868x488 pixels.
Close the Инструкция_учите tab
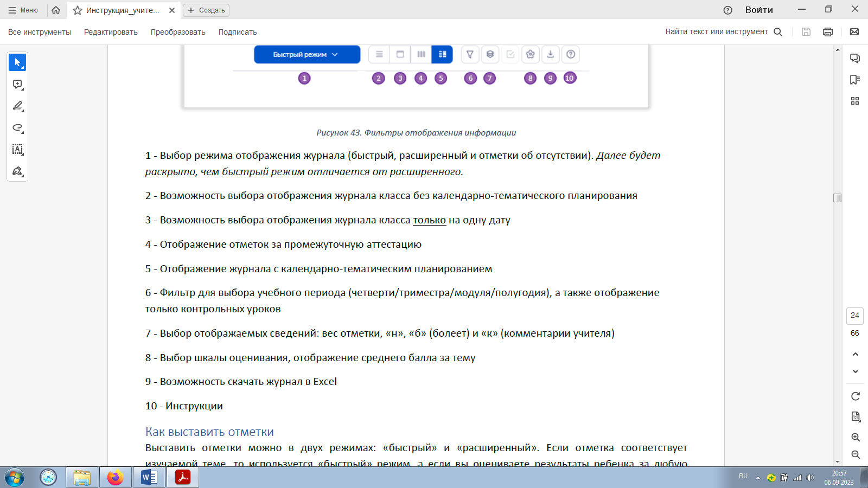pyautogui.click(x=172, y=10)
